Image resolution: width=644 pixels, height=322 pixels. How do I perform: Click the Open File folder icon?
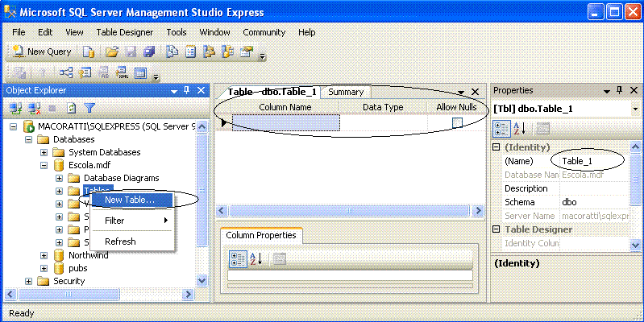111,52
